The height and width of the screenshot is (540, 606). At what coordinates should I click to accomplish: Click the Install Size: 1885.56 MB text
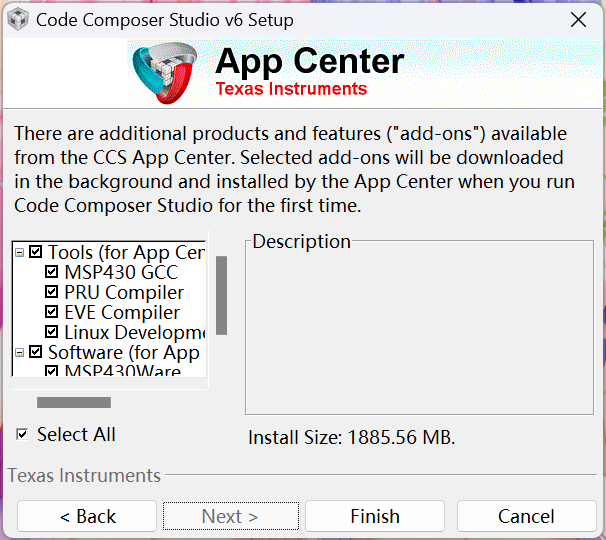[x=352, y=438]
